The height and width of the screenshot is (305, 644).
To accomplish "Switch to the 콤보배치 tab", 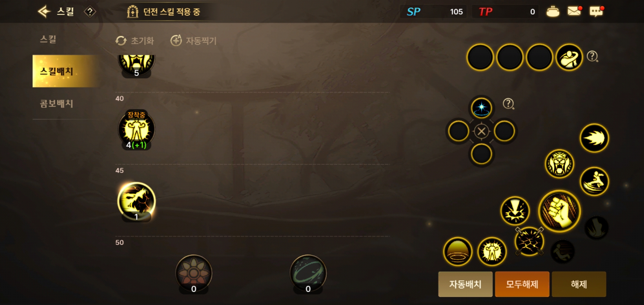I will pyautogui.click(x=56, y=104).
